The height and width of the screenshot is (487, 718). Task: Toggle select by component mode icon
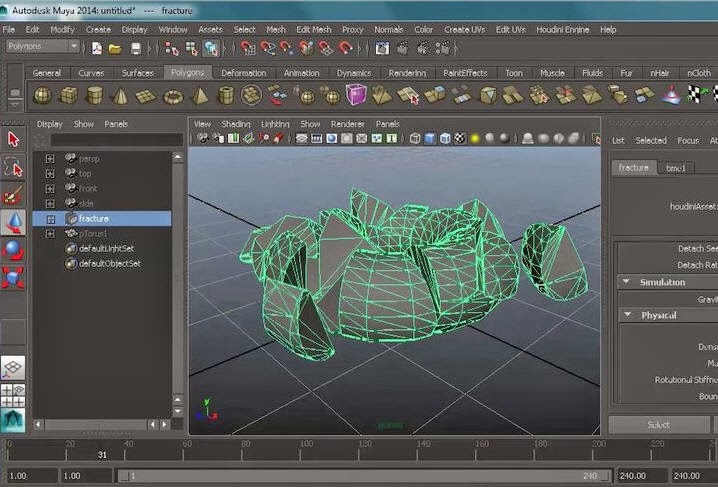(x=211, y=48)
